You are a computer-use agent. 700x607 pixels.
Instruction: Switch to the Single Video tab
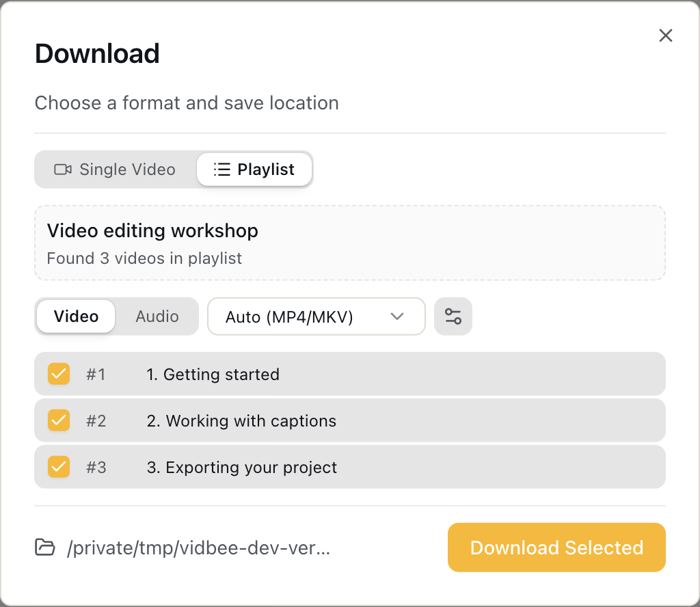click(115, 170)
